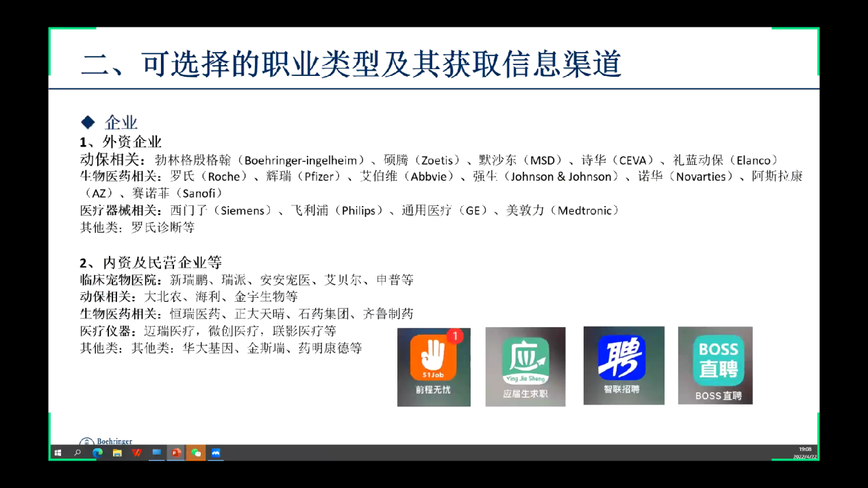Open the blue meeting app taskbar icon

point(216,453)
